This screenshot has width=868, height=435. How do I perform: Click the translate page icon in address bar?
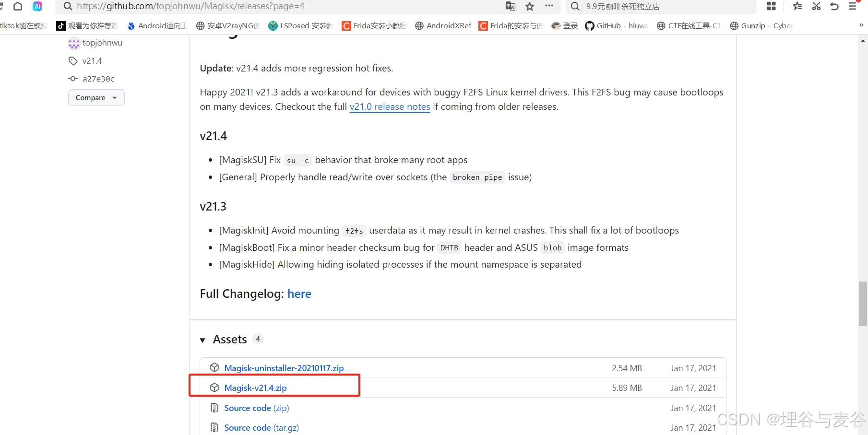click(511, 6)
